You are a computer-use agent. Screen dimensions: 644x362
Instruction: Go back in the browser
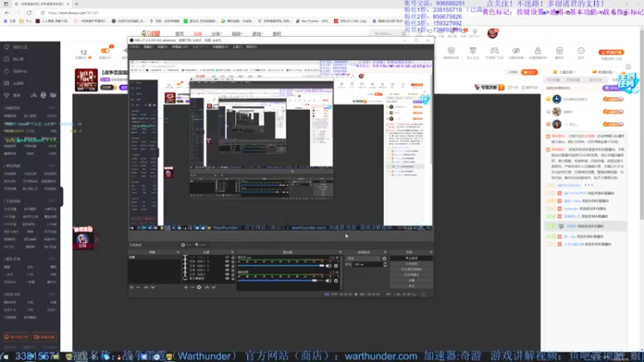coord(7,13)
